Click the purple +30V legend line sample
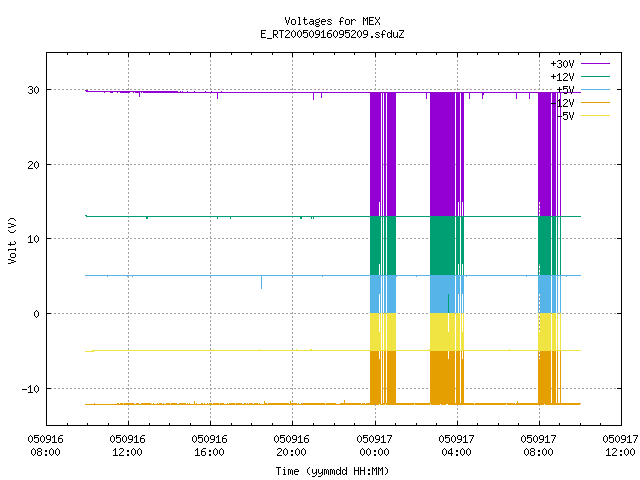The height and width of the screenshot is (480, 640). click(595, 64)
